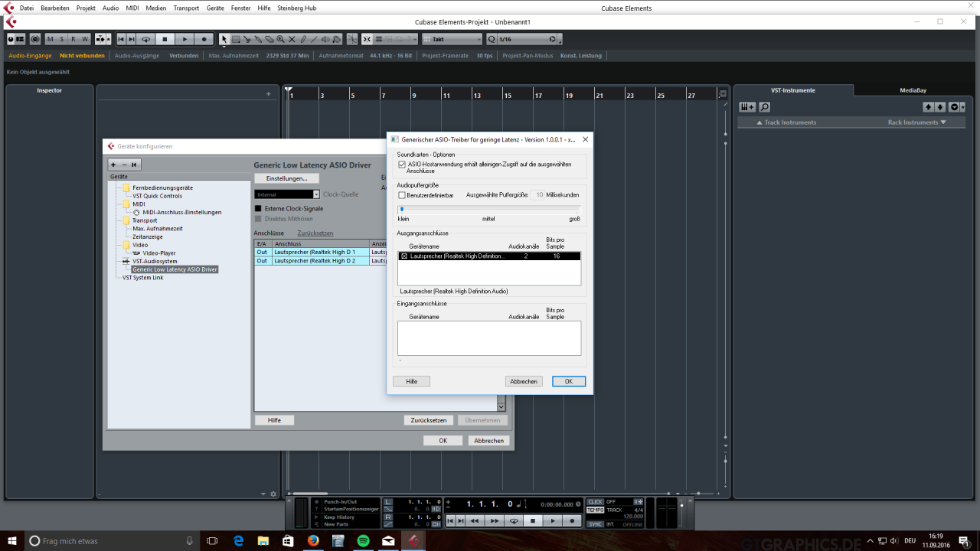
Task: Open the Takt grid type dropdown
Action: 452,39
